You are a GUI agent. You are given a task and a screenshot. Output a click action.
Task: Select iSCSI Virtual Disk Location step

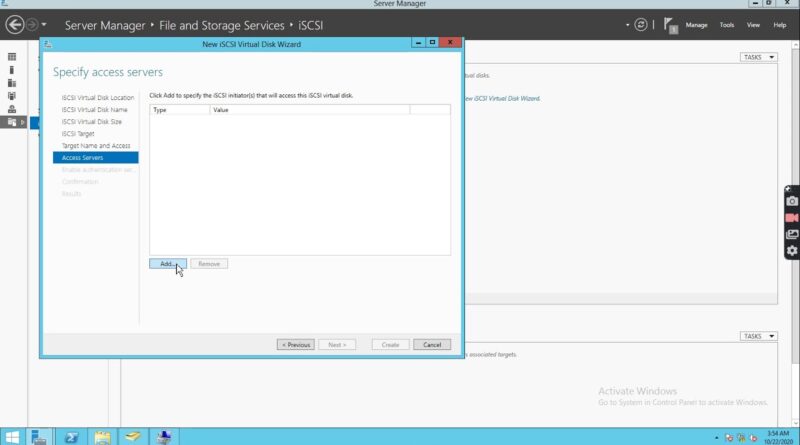click(97, 97)
